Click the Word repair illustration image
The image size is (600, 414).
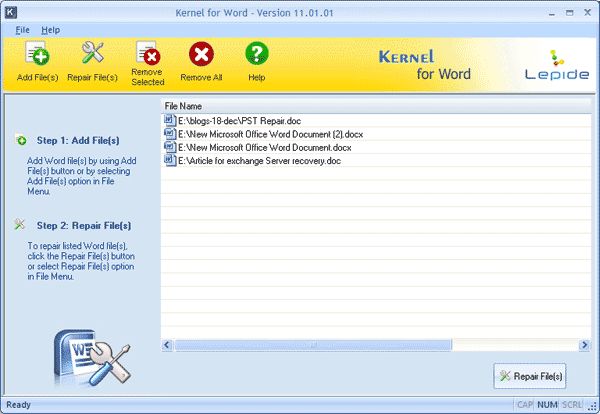[92, 359]
